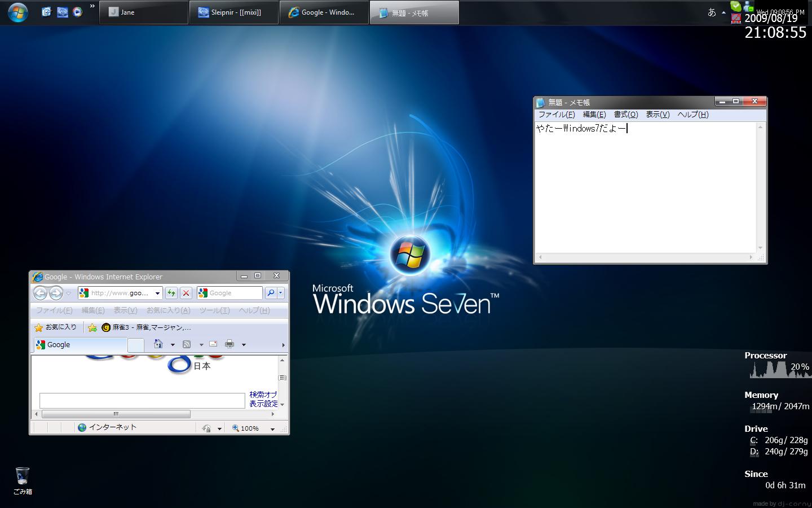Image resolution: width=812 pixels, height=508 pixels.
Task: Select the Google tab in Internet Explorer
Action: pyautogui.click(x=81, y=345)
